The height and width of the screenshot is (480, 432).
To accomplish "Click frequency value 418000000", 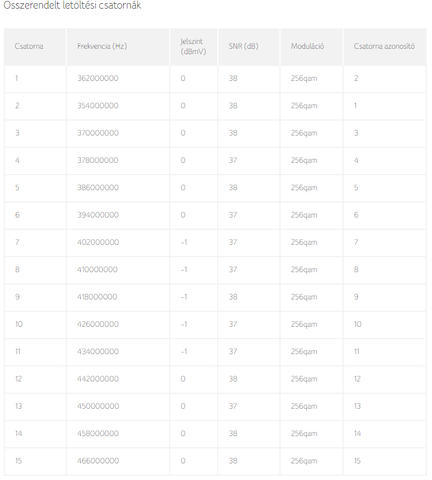I will tap(97, 297).
